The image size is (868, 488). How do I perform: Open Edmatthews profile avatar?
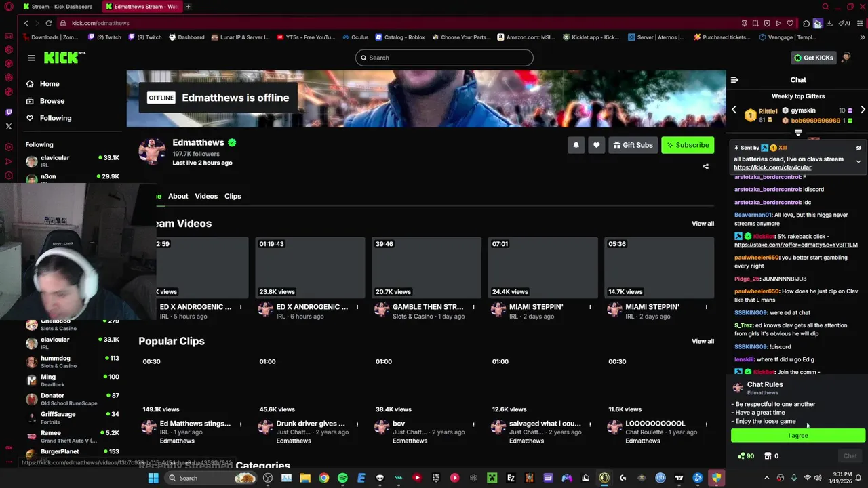(x=152, y=151)
